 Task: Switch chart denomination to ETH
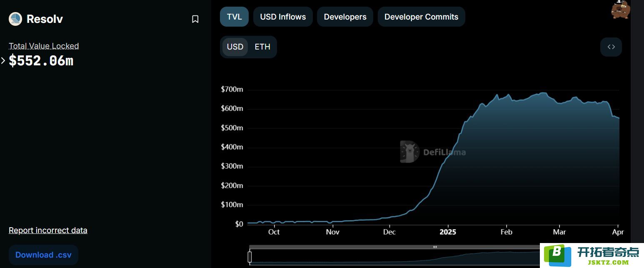(x=262, y=47)
